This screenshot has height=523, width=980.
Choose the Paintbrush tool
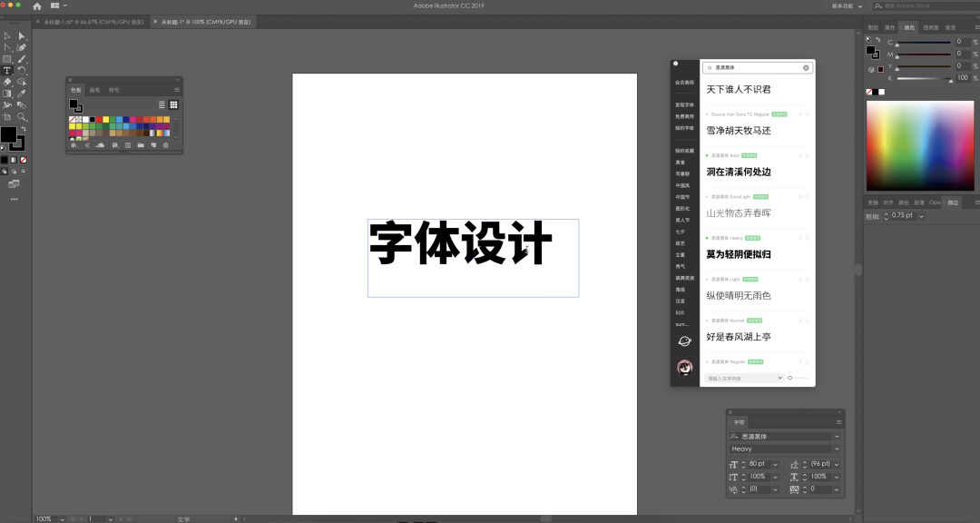(22, 59)
